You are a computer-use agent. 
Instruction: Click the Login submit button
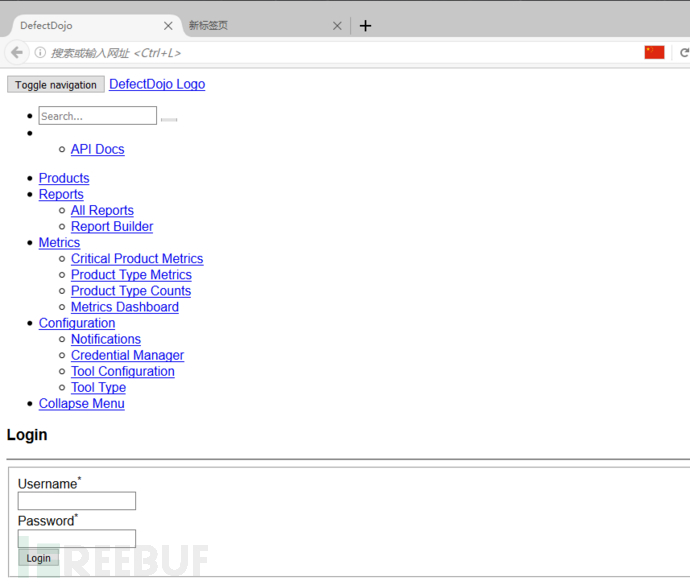tap(38, 558)
